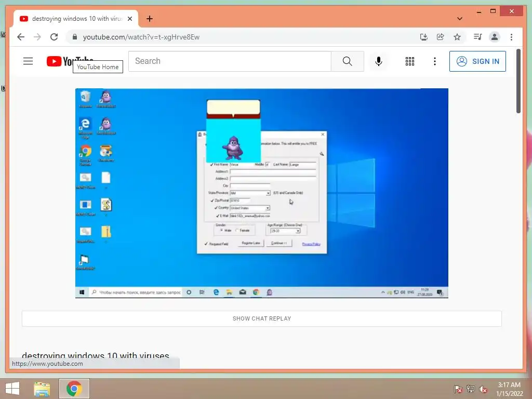532x399 pixels.
Task: Search with voice microphone
Action: 379,61
